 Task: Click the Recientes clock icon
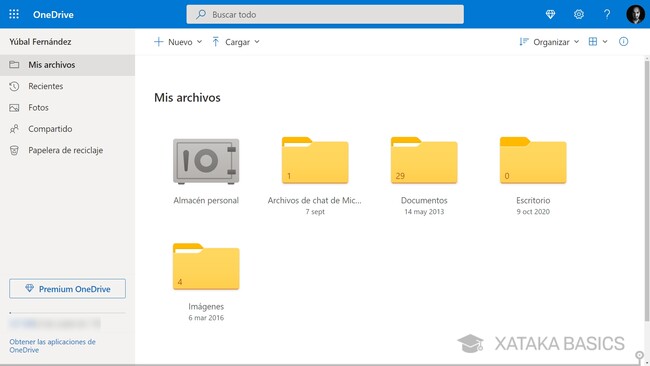point(14,86)
